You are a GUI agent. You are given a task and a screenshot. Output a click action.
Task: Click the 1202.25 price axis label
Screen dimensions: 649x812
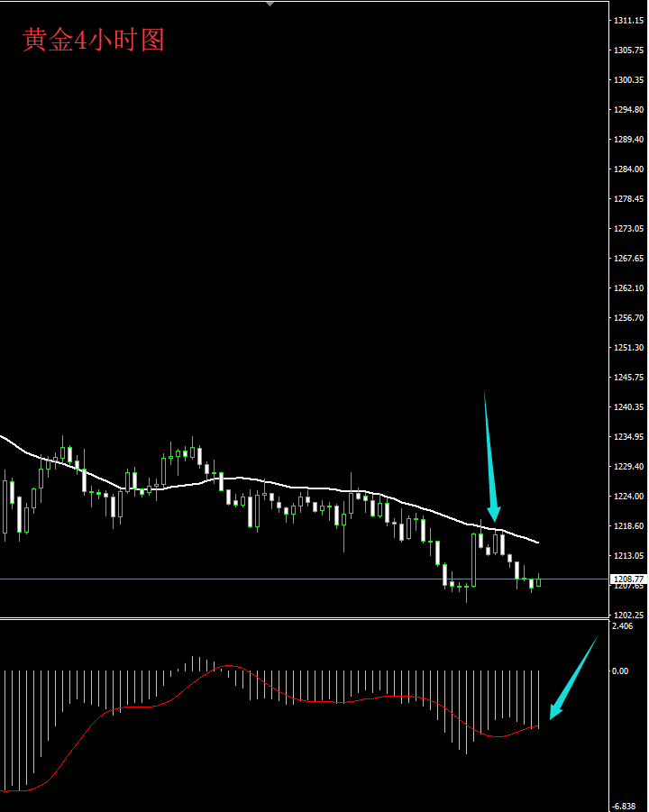[x=628, y=615]
